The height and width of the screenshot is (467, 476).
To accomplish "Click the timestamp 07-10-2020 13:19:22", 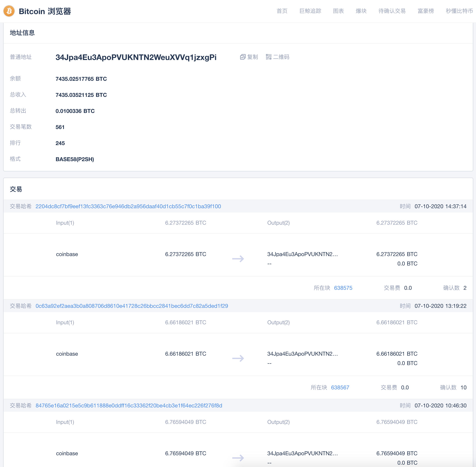I will click(x=441, y=306).
